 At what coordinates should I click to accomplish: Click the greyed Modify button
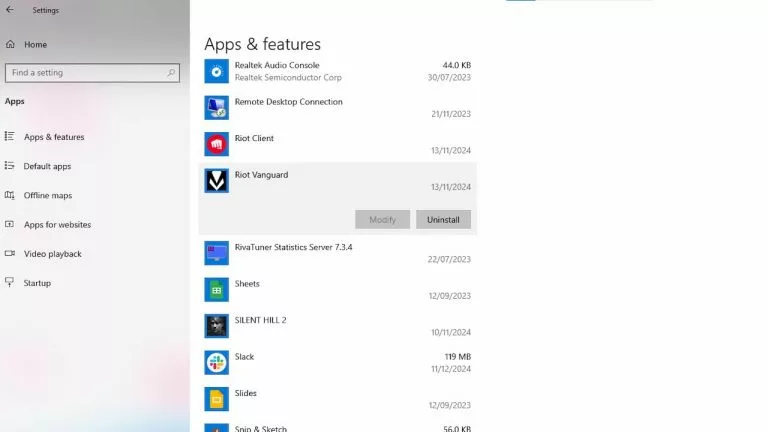pyautogui.click(x=383, y=219)
